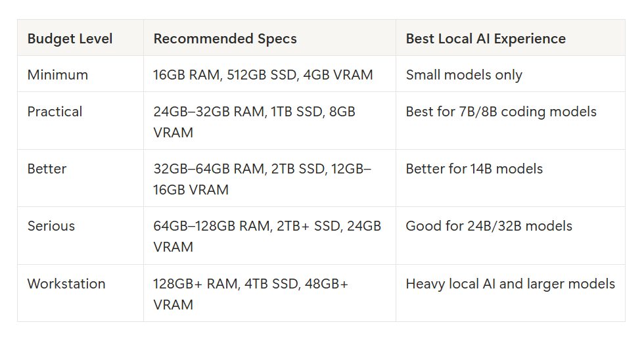644x343 pixels.
Task: Select the Practical budget level cell
Action: (80, 121)
